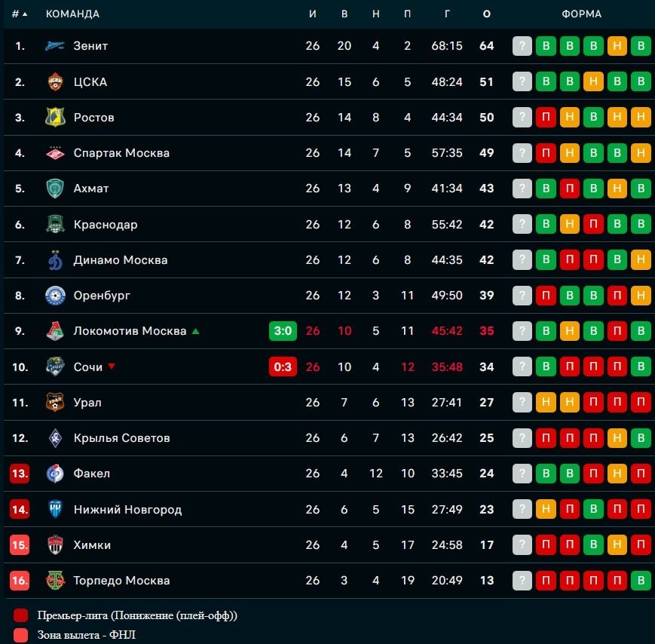Click the ЦСКА club crest icon
The width and height of the screenshot is (655, 644).
pyautogui.click(x=55, y=81)
